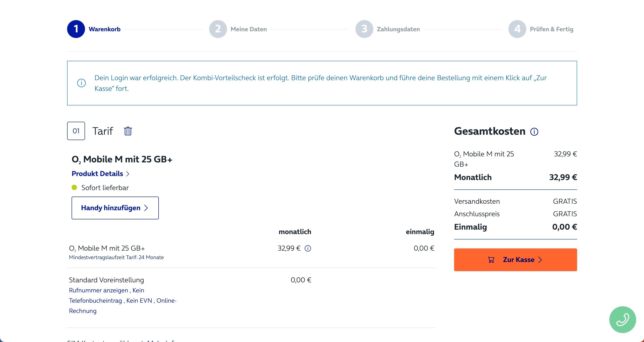This screenshot has height=342, width=644.
Task: Click the cart icon in Zur Kasse
Action: point(491,260)
